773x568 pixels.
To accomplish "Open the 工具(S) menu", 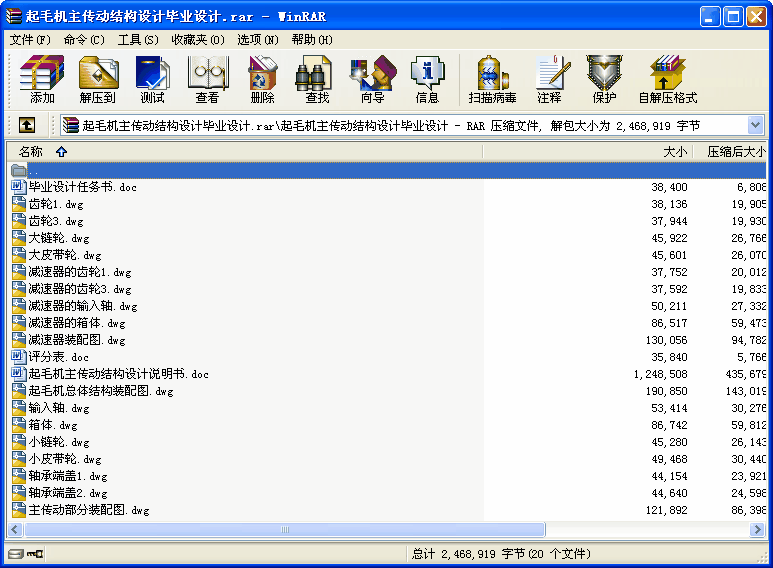I will 138,39.
